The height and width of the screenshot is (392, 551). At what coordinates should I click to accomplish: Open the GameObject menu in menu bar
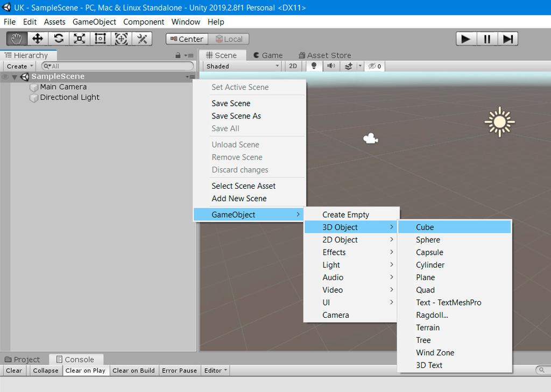coord(94,22)
